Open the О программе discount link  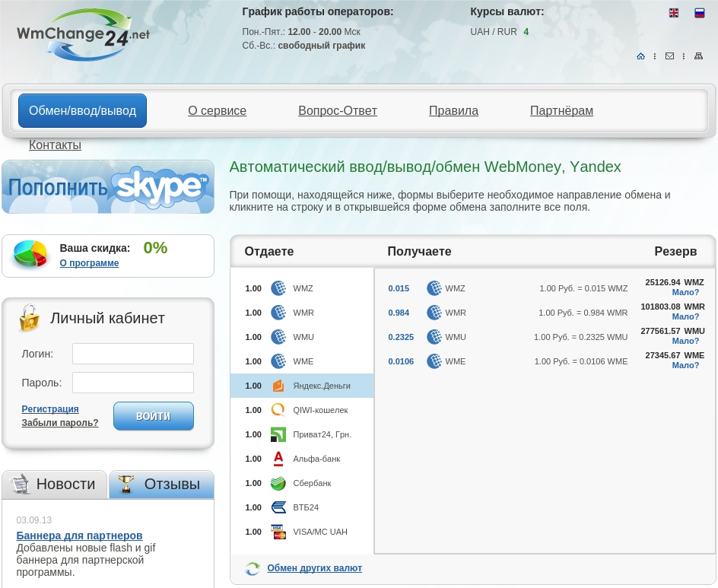tap(89, 263)
